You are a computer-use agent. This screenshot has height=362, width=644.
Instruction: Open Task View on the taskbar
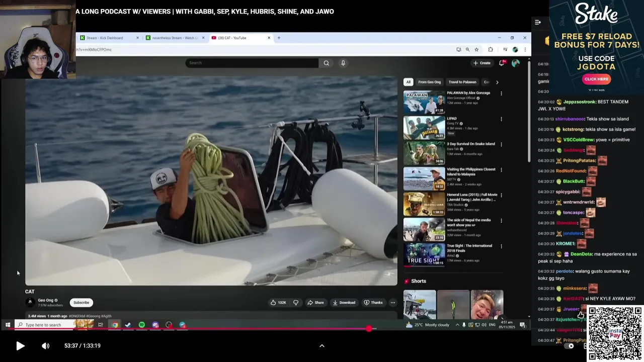(x=101, y=325)
